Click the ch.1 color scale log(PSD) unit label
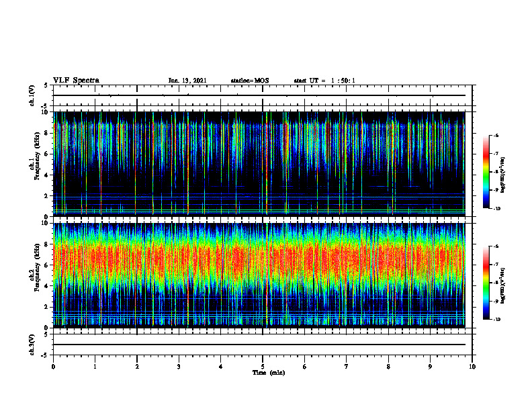This screenshot has width=532, height=411. coord(503,175)
